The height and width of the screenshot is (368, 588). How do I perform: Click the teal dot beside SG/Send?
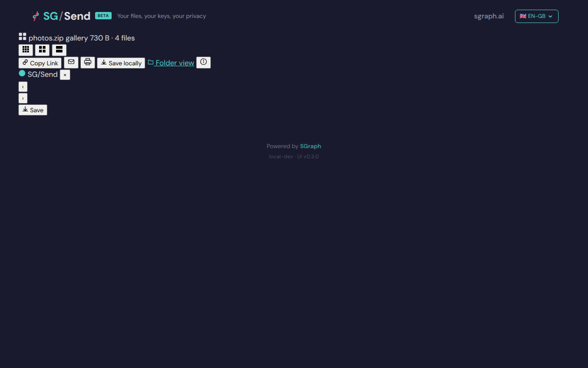(22, 74)
